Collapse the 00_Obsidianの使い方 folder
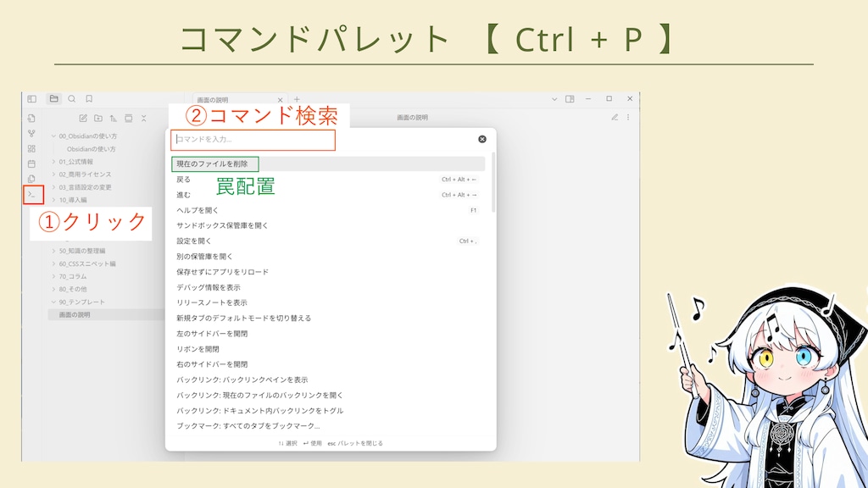This screenshot has width=868, height=488. (53, 136)
